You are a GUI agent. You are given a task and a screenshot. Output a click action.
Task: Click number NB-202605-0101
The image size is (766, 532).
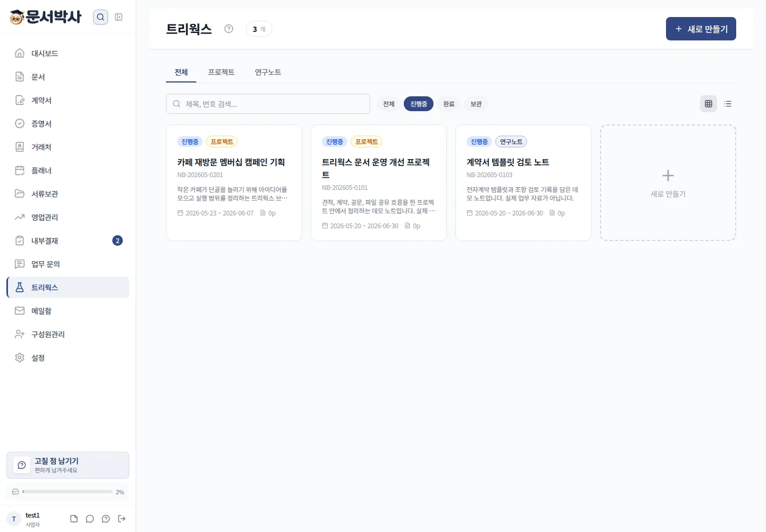tap(345, 188)
